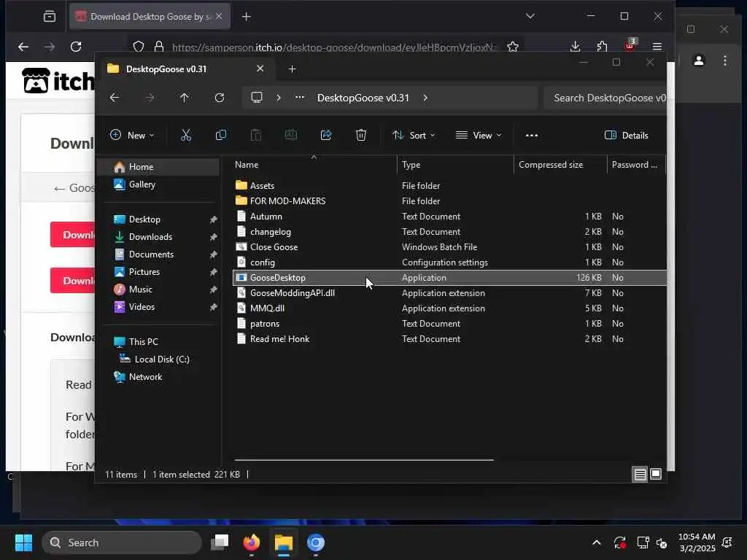The image size is (747, 560).
Task: Click the Password column header
Action: coord(636,165)
